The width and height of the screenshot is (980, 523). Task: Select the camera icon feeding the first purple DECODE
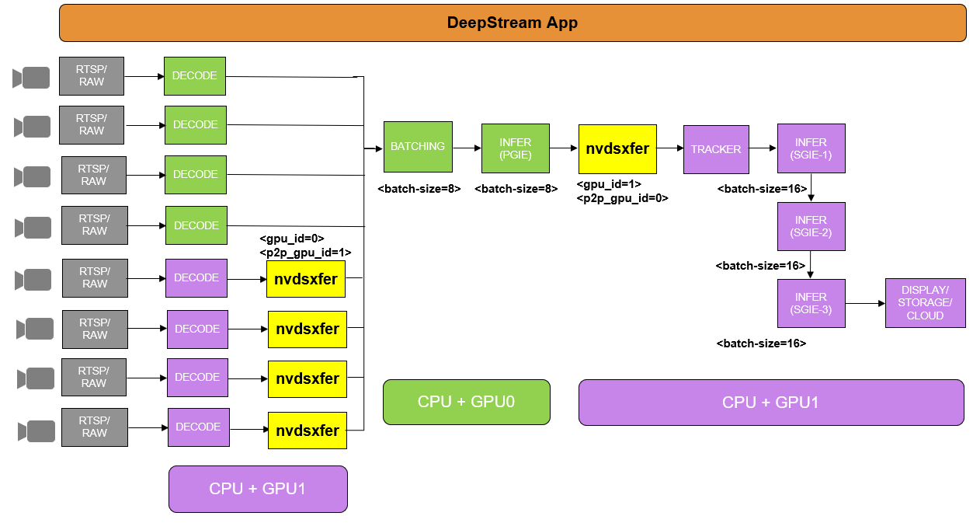(x=35, y=280)
